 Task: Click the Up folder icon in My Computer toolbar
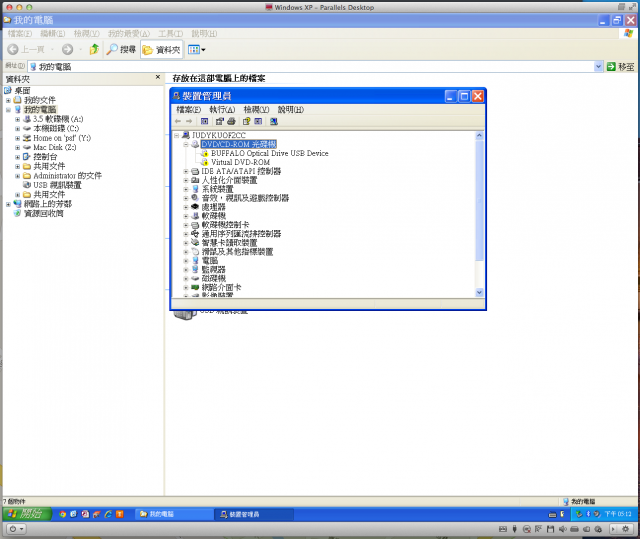[x=94, y=49]
